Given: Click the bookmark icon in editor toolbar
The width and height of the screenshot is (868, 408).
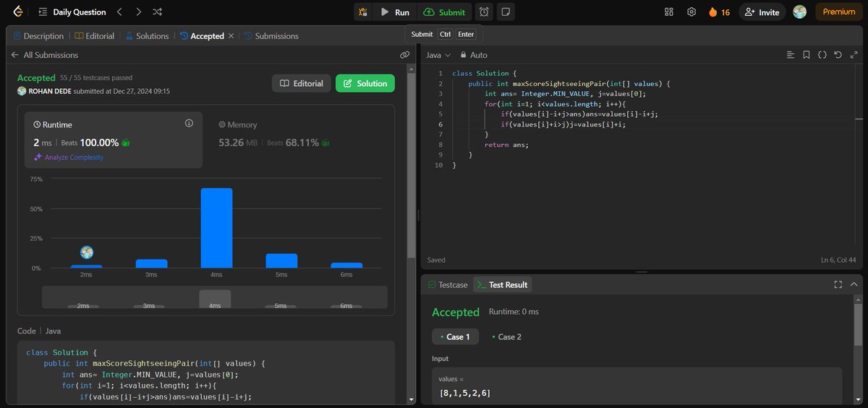Looking at the screenshot, I should (807, 55).
